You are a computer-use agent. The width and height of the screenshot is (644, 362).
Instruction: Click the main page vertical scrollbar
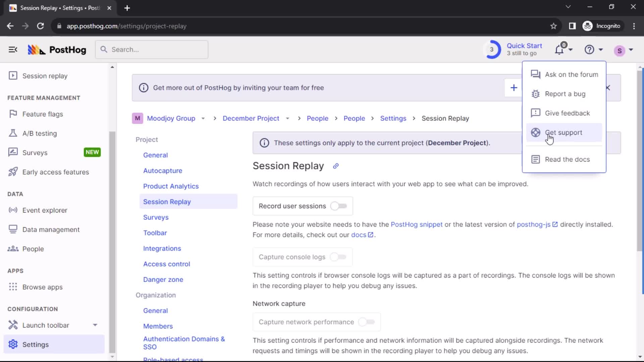[x=640, y=160]
